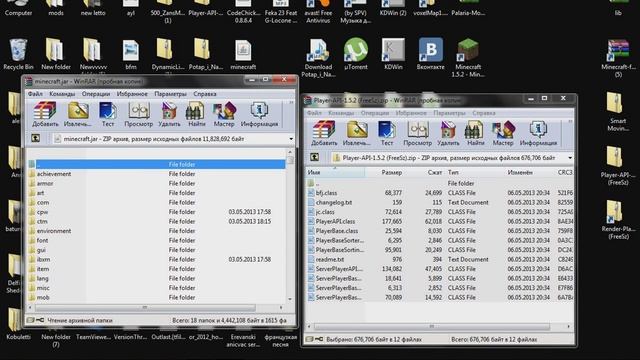Open Файл menu in Player-API window
This screenshot has height=360, width=640.
[314, 113]
